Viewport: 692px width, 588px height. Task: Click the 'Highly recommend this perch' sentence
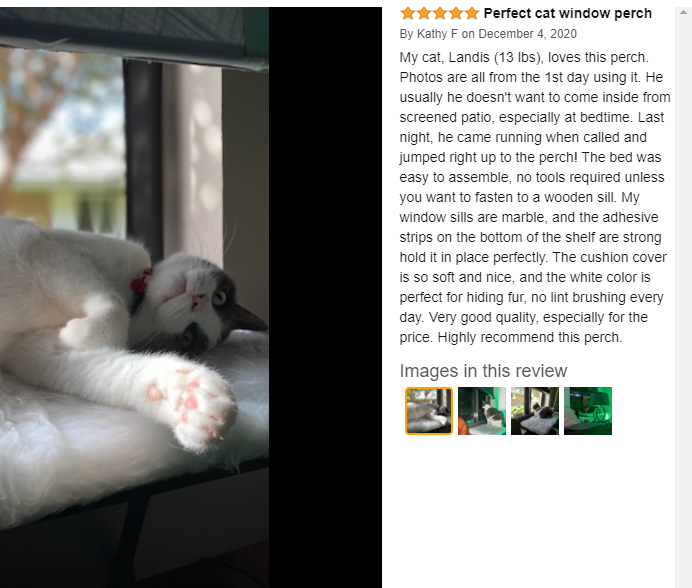[x=530, y=337]
